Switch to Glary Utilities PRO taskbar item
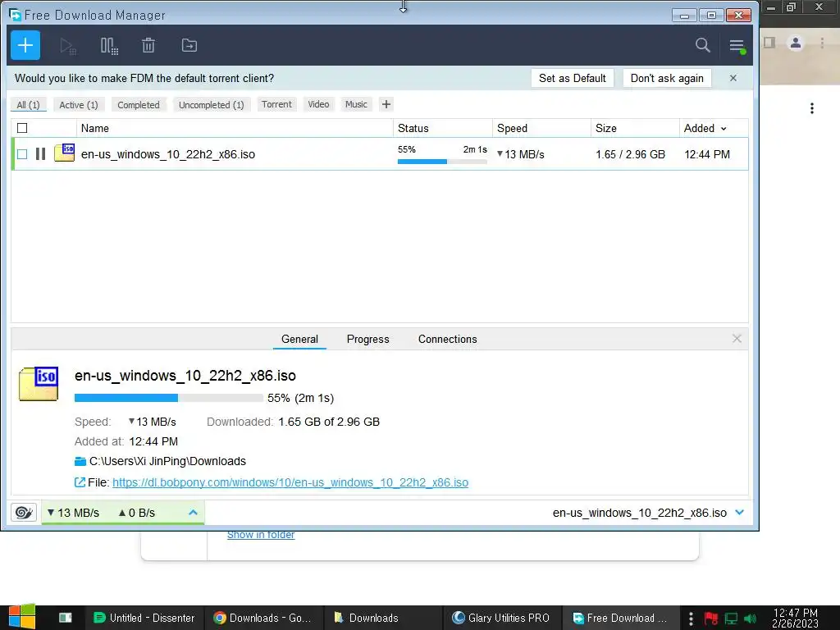This screenshot has height=630, width=840. pos(501,618)
